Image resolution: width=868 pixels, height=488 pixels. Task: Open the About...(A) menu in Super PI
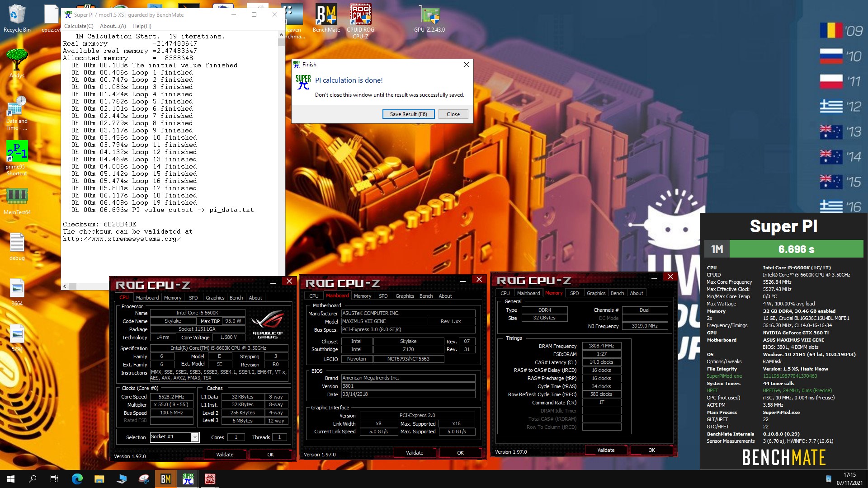[x=113, y=26]
